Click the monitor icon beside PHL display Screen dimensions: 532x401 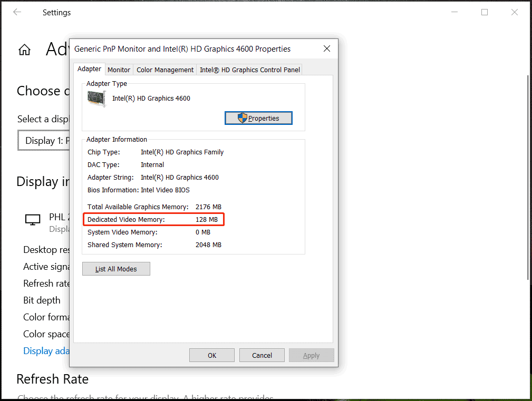[x=33, y=220]
